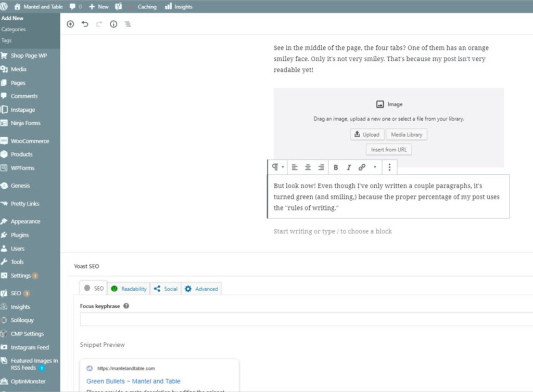Open block more options menu
The width and height of the screenshot is (533, 392).
389,167
